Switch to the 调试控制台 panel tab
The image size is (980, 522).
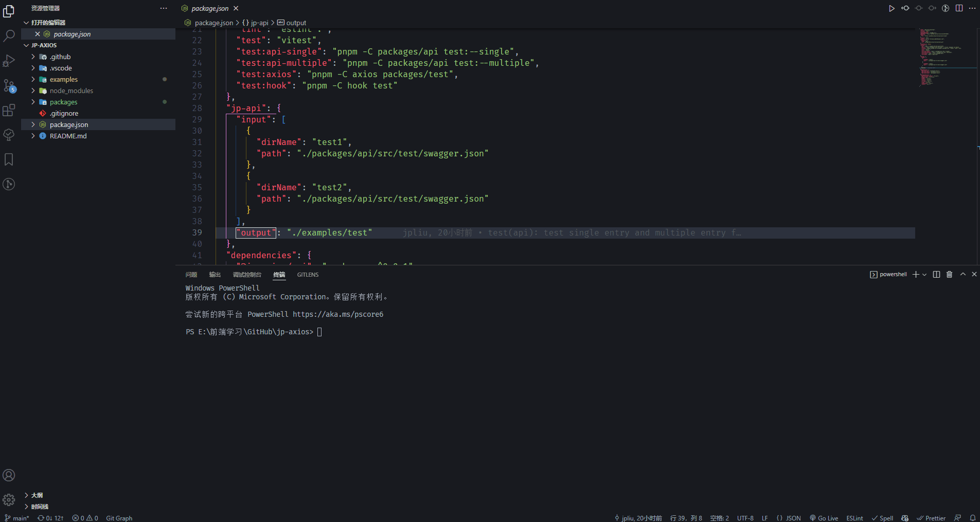click(247, 275)
